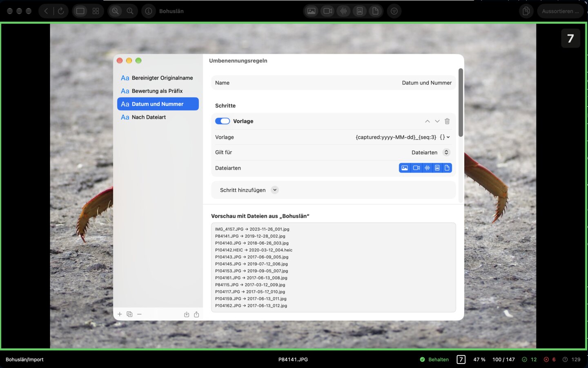Image resolution: width=588 pixels, height=368 pixels.
Task: Click the rating 7 box in status bar
Action: coord(461,359)
